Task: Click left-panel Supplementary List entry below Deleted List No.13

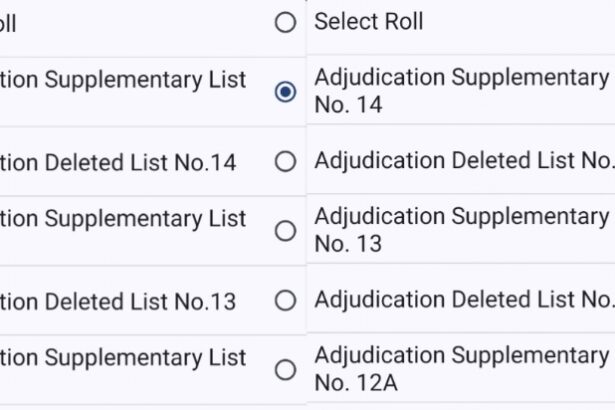Action: point(122,356)
